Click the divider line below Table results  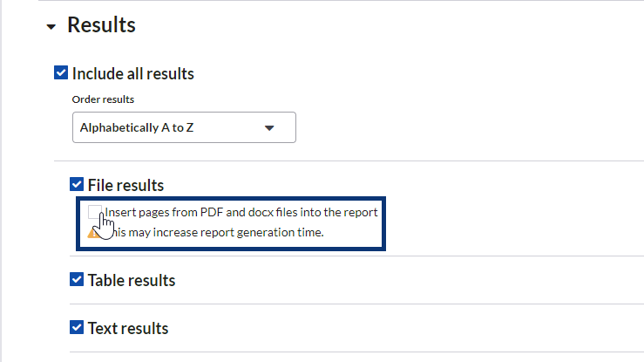(349, 304)
